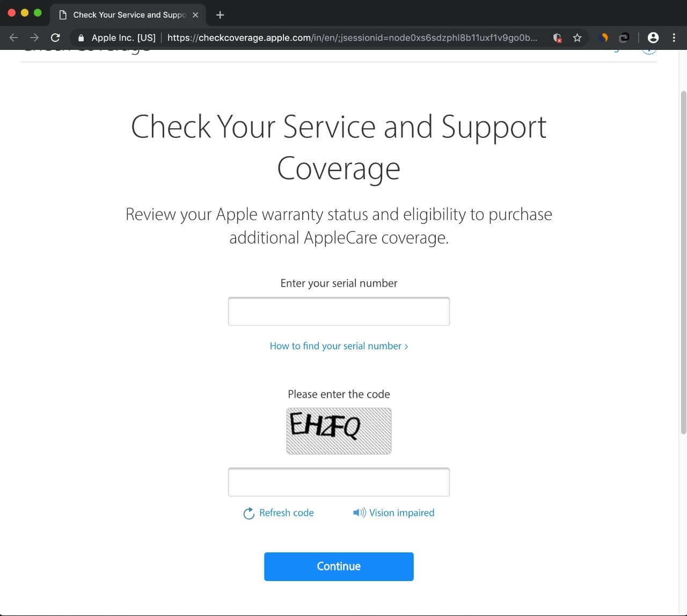
Task: Click the captcha code entry field
Action: [339, 482]
